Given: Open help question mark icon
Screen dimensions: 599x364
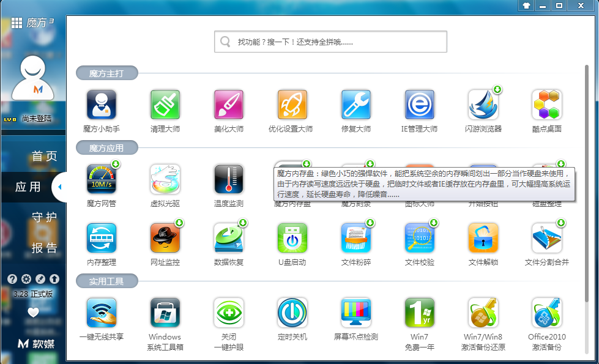Looking at the screenshot, I should [12, 279].
